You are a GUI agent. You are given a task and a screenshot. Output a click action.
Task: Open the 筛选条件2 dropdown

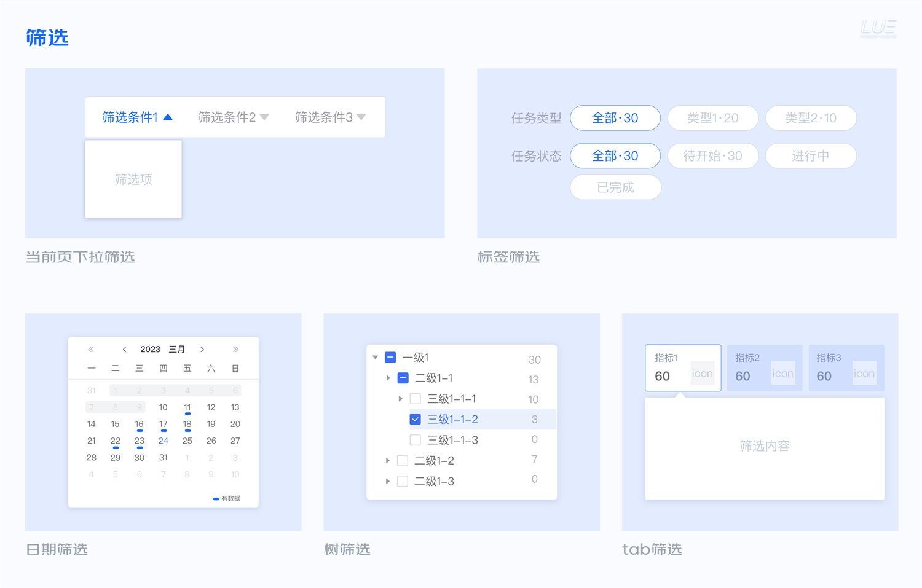click(234, 117)
